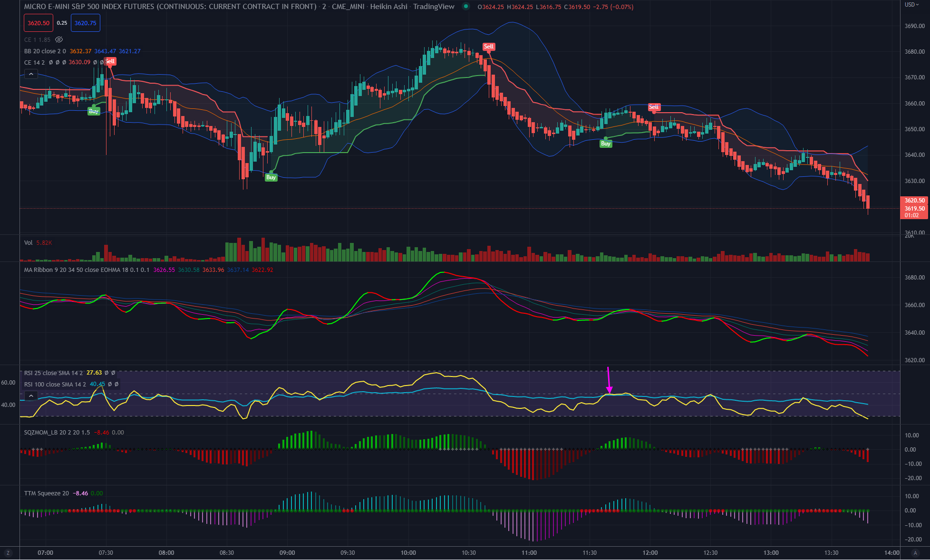The height and width of the screenshot is (560, 930).
Task: Click the magenta arrow in RSI pane
Action: tap(609, 380)
